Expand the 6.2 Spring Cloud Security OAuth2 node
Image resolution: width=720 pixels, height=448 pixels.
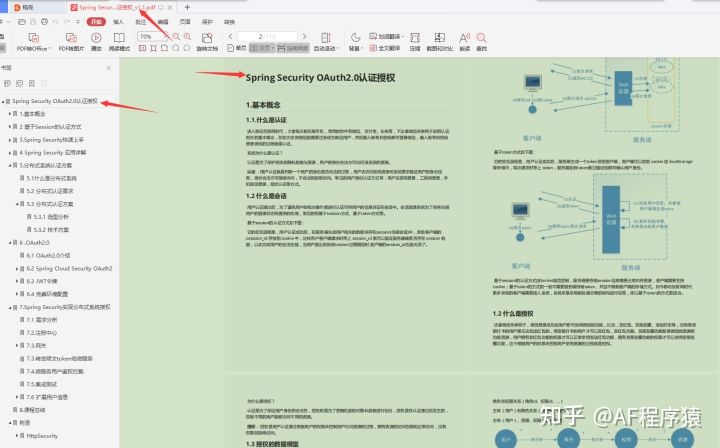[x=17, y=269]
